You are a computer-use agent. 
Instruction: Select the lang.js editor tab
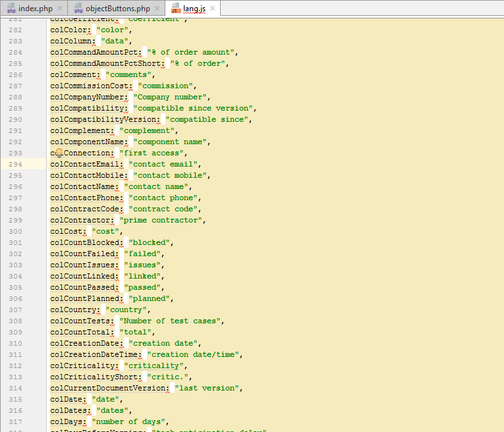click(194, 9)
